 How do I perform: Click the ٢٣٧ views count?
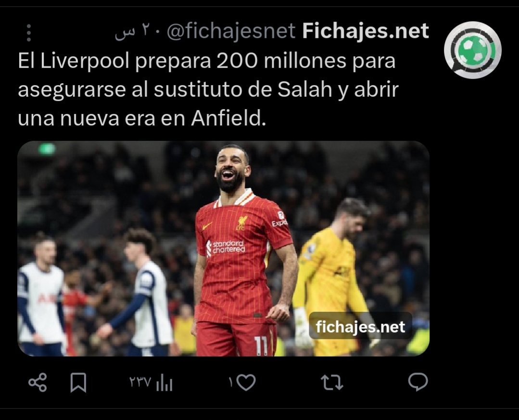click(140, 382)
